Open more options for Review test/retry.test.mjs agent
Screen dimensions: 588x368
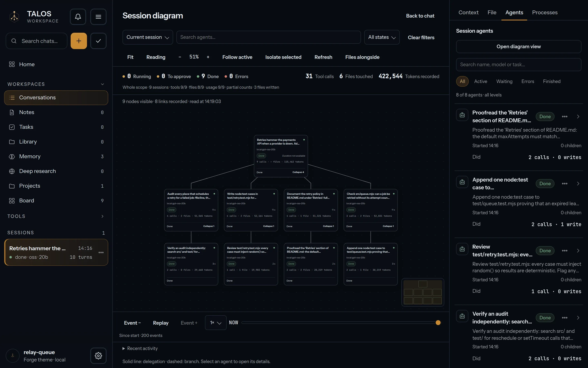click(x=565, y=251)
